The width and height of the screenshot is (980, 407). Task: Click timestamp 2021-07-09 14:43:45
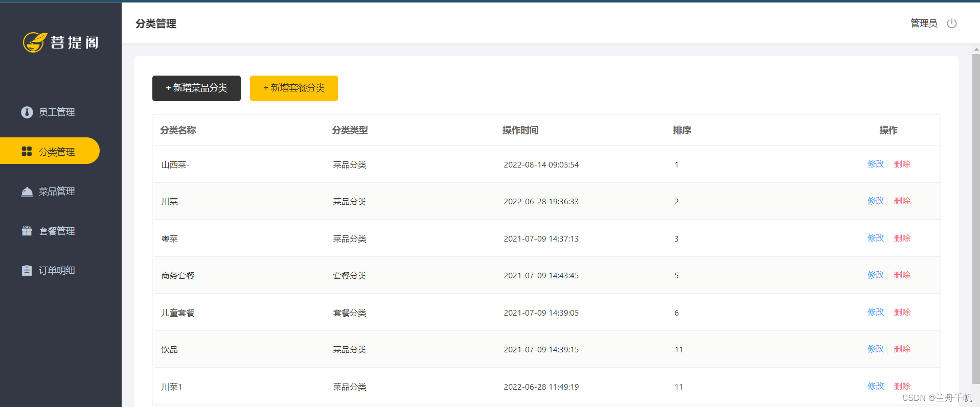[541, 275]
